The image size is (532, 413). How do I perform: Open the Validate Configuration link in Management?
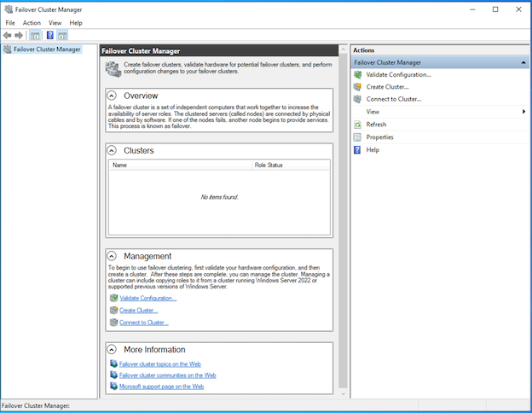click(148, 298)
